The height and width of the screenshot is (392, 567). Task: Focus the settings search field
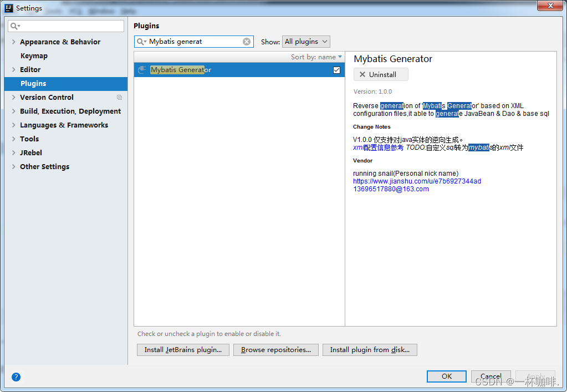click(x=66, y=26)
